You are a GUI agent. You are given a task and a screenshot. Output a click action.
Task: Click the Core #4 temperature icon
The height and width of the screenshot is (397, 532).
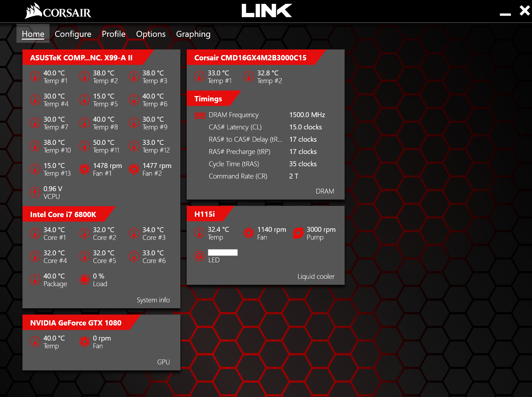click(35, 257)
